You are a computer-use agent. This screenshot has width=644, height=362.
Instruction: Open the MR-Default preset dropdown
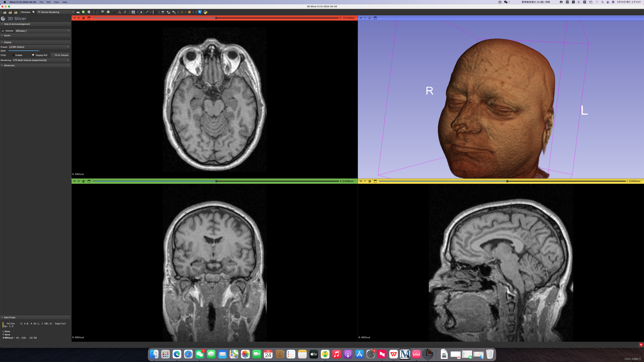coord(39,47)
